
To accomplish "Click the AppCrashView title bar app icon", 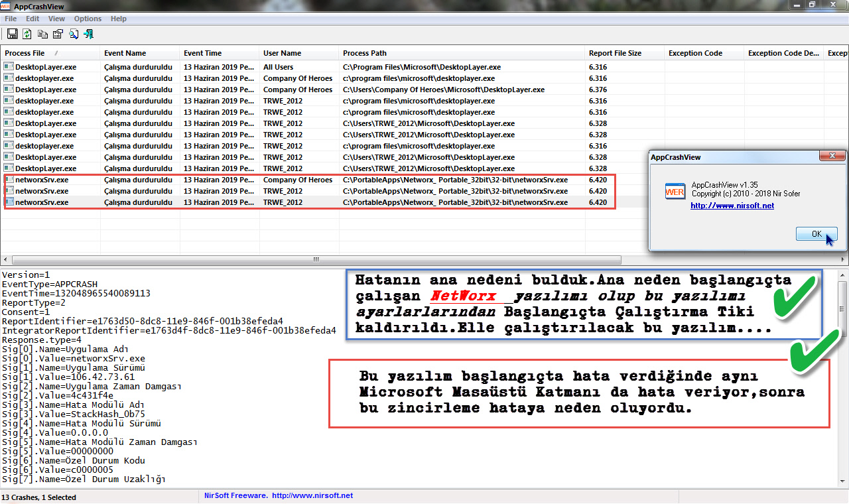I will (x=6, y=5).
